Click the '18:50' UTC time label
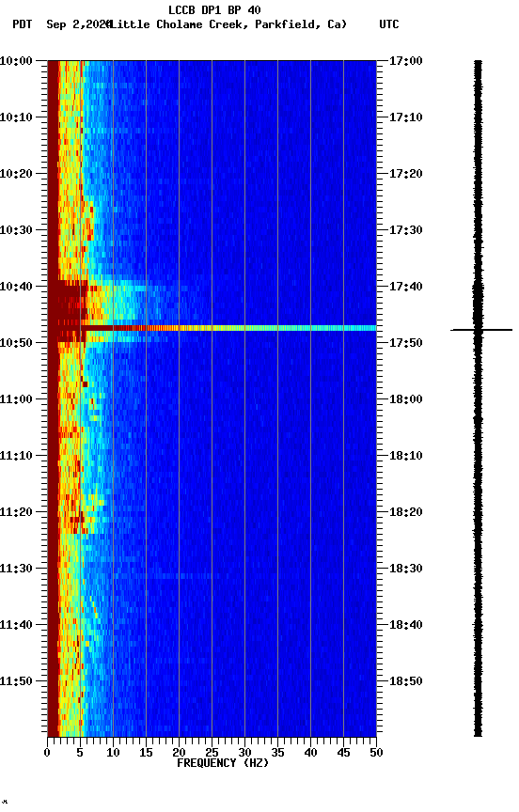 coord(406,681)
